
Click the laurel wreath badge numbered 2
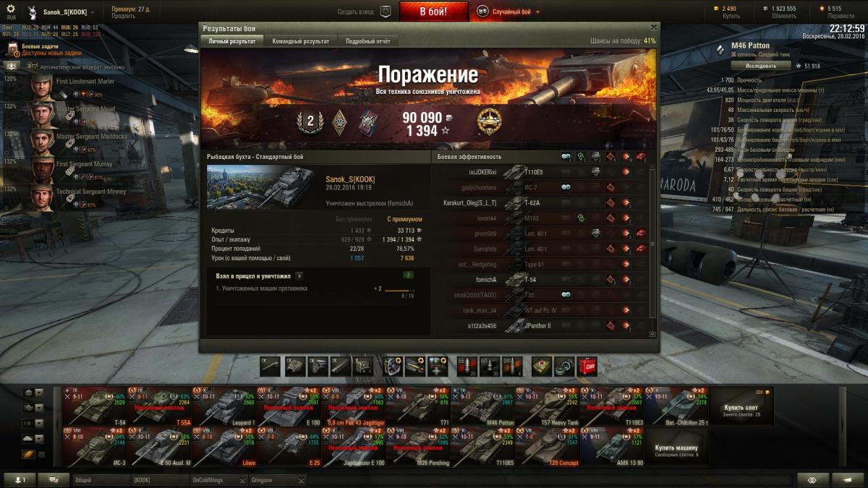[310, 121]
